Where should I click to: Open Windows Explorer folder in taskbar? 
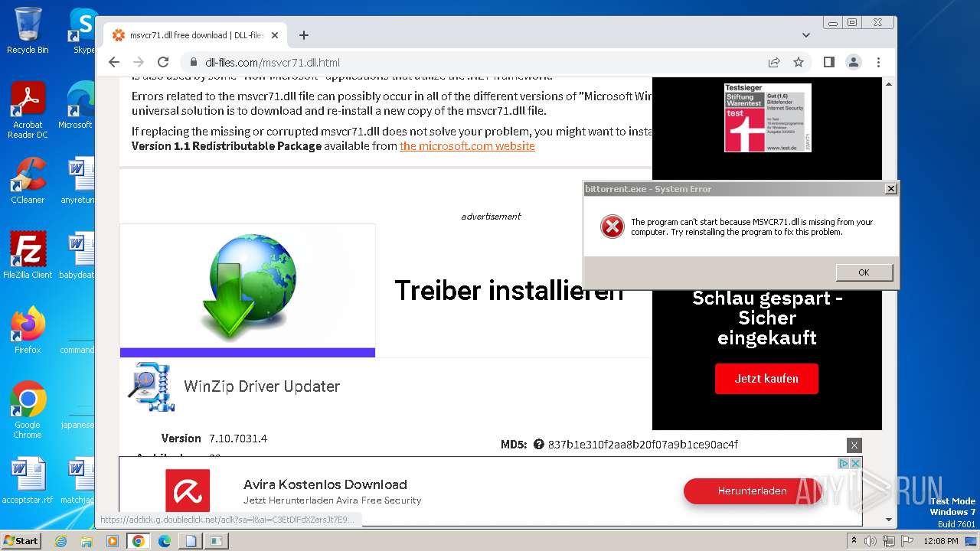(x=87, y=541)
